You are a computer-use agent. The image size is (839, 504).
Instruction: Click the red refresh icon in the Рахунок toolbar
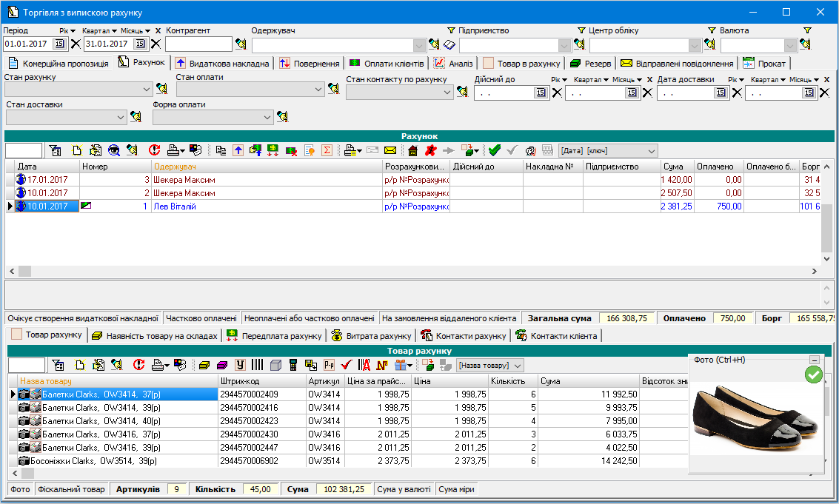click(x=154, y=150)
